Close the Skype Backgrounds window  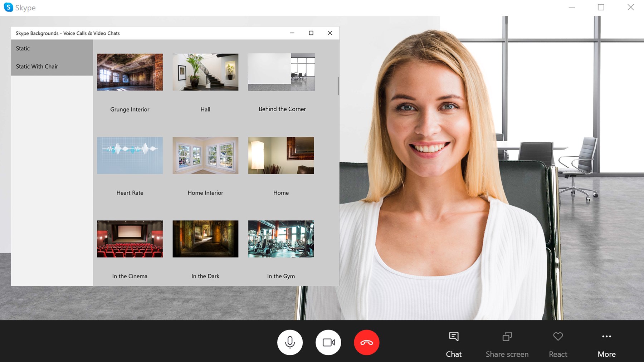click(330, 33)
